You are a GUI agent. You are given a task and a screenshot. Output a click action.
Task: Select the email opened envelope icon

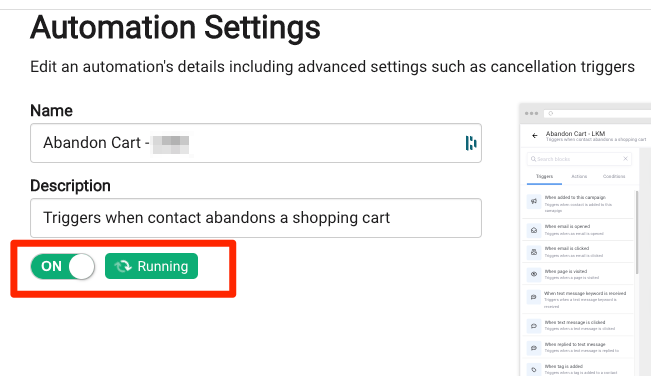pos(534,230)
